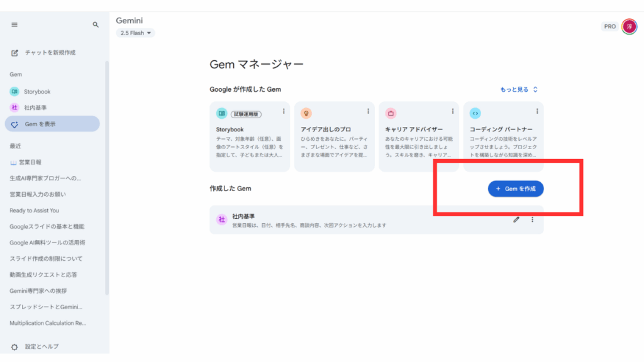Click the Storybook card teal icon
Image resolution: width=644 pixels, height=362 pixels.
point(222,113)
